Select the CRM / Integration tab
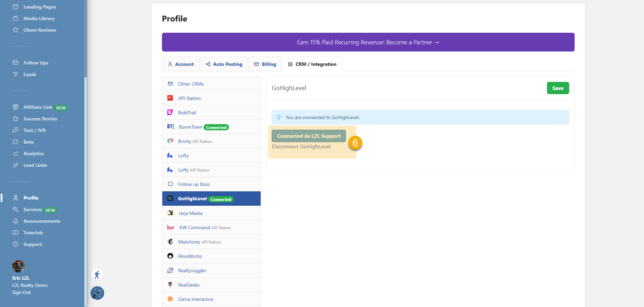The image size is (644, 307). point(312,64)
